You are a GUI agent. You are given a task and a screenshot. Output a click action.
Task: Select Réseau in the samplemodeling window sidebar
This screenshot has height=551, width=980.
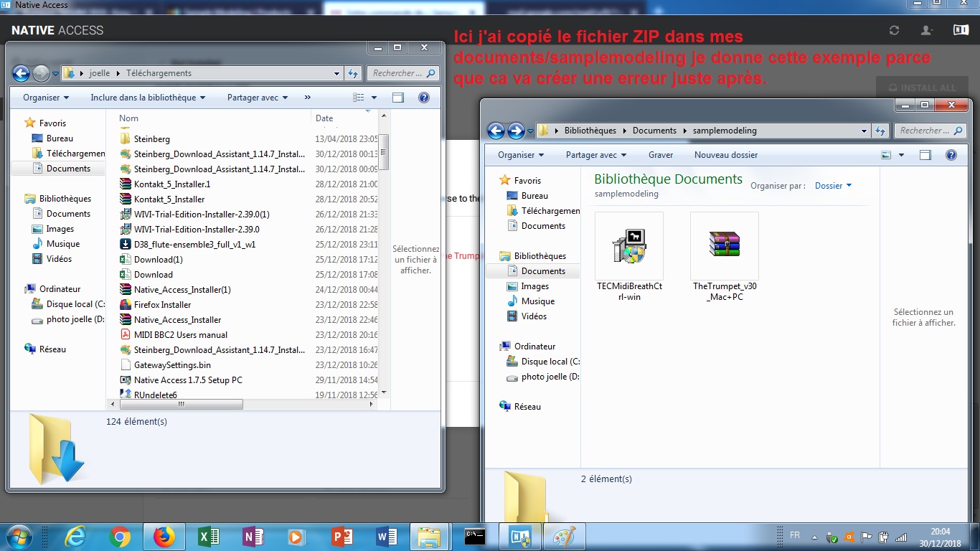[x=527, y=407]
